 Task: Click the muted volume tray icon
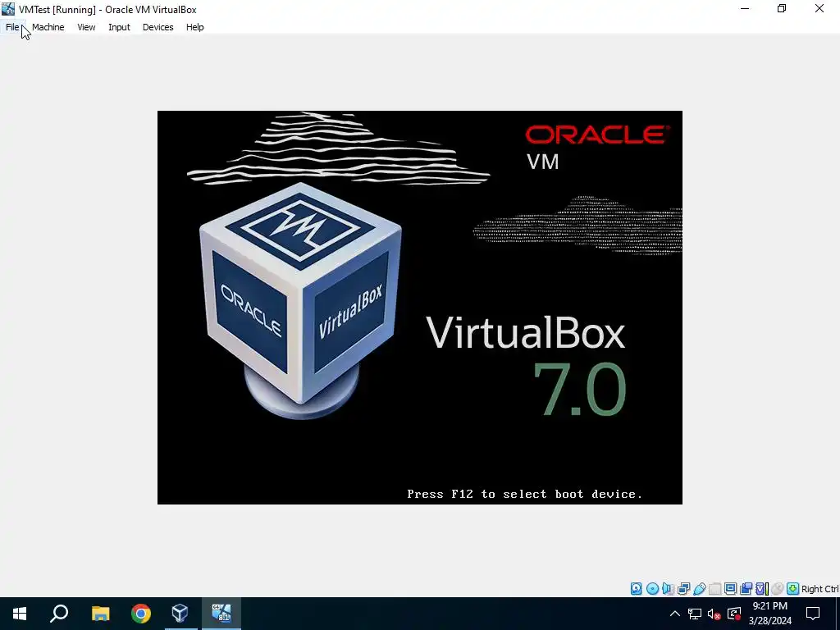(x=714, y=614)
